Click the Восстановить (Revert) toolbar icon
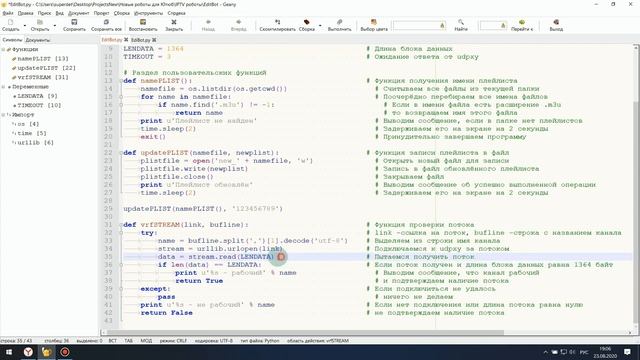This screenshot has width=640, height=360. click(143, 22)
